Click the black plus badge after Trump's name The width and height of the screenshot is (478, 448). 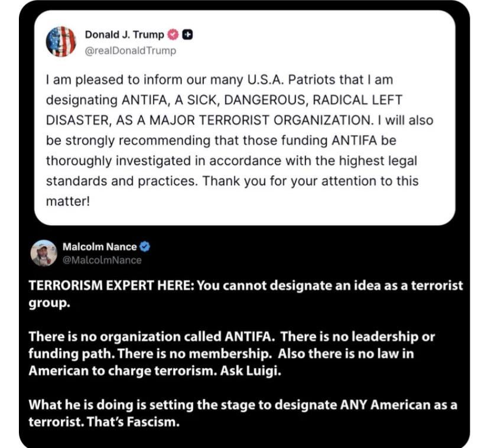pos(187,35)
